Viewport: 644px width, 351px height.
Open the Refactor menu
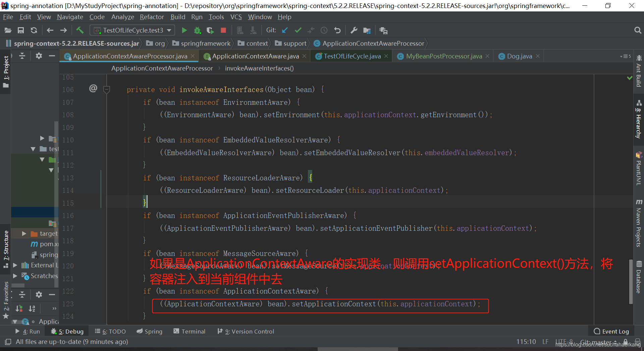(x=152, y=17)
